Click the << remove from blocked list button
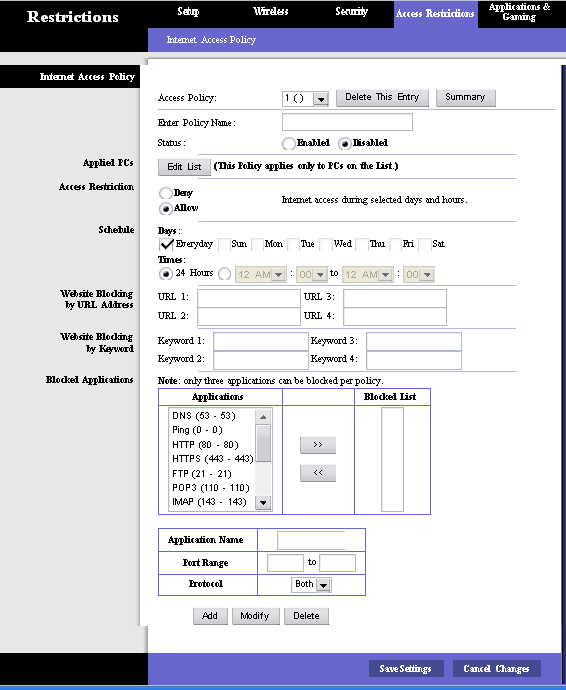 point(318,473)
